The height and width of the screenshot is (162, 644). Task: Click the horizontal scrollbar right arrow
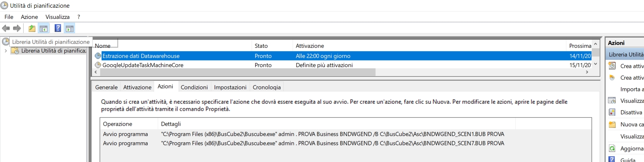(587, 72)
